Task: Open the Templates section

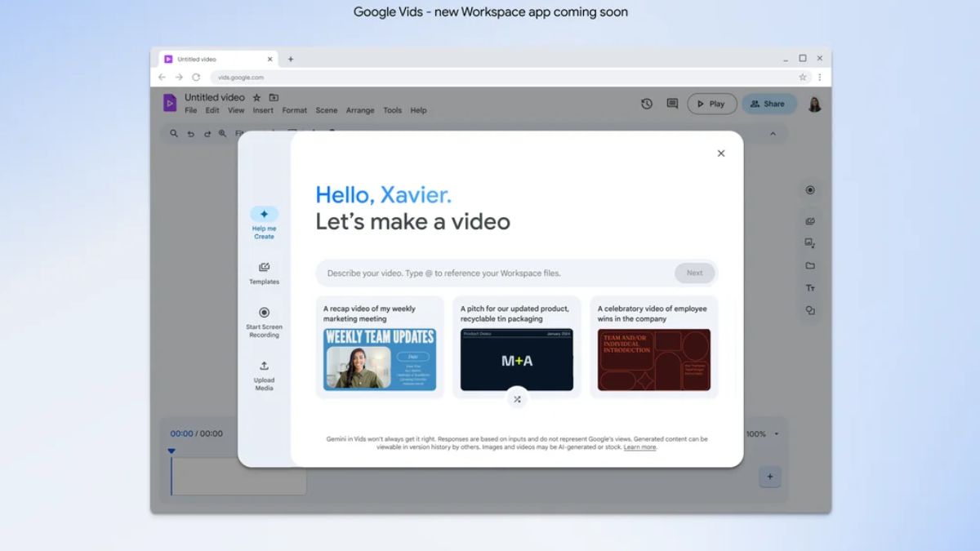Action: 264,273
